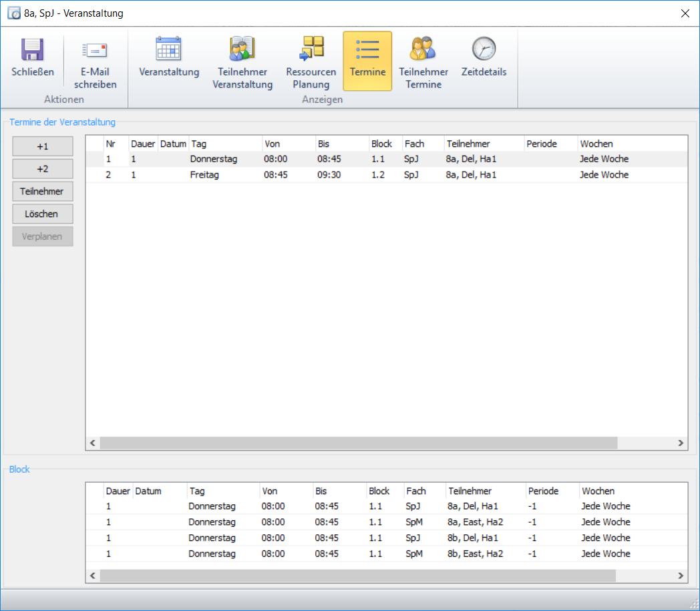Screen dimensions: 700x611
Task: Click Von header in Termine table
Action: [x=289, y=144]
